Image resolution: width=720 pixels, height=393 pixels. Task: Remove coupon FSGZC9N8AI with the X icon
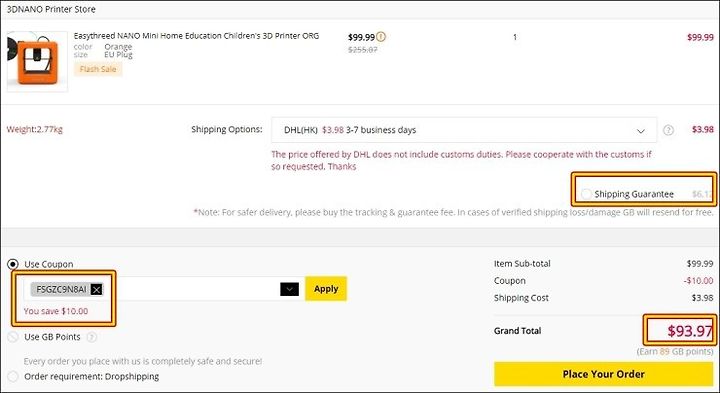pyautogui.click(x=96, y=289)
